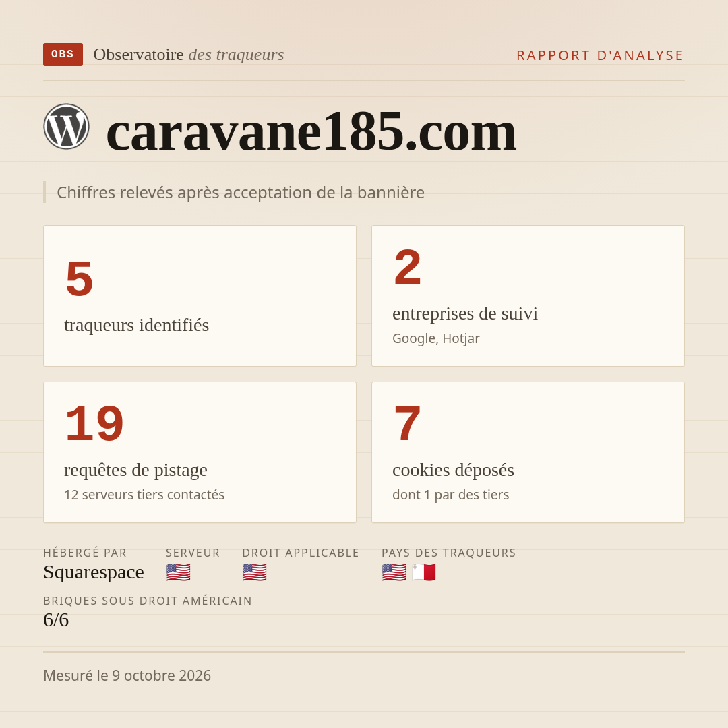Click the traqueurs identifiés label
This screenshot has width=728, height=728.
click(136, 324)
